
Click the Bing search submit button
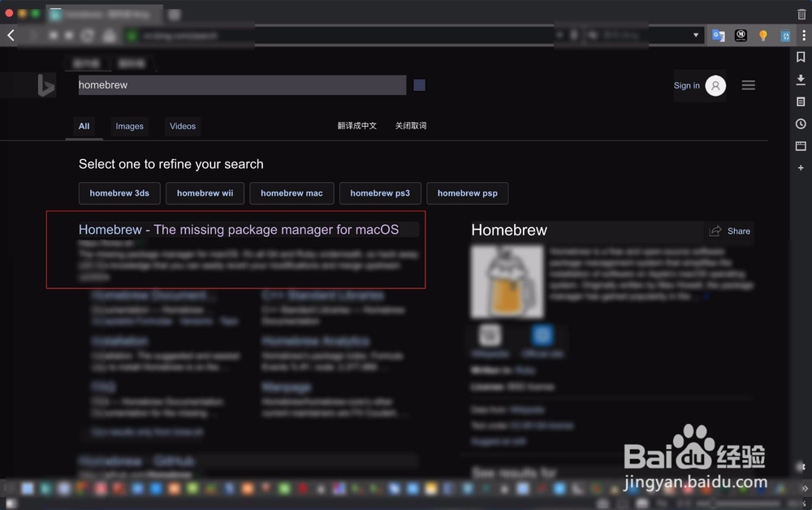tap(420, 85)
